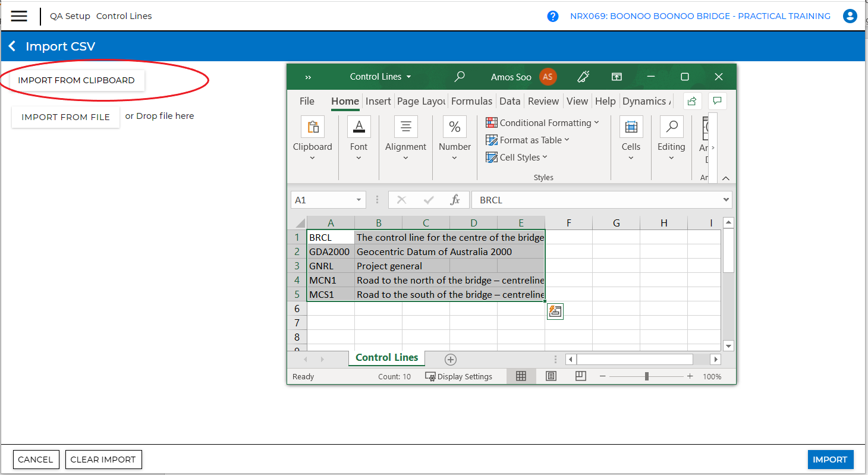868x475 pixels.
Task: Switch to Page Layout view in status bar
Action: [551, 376]
